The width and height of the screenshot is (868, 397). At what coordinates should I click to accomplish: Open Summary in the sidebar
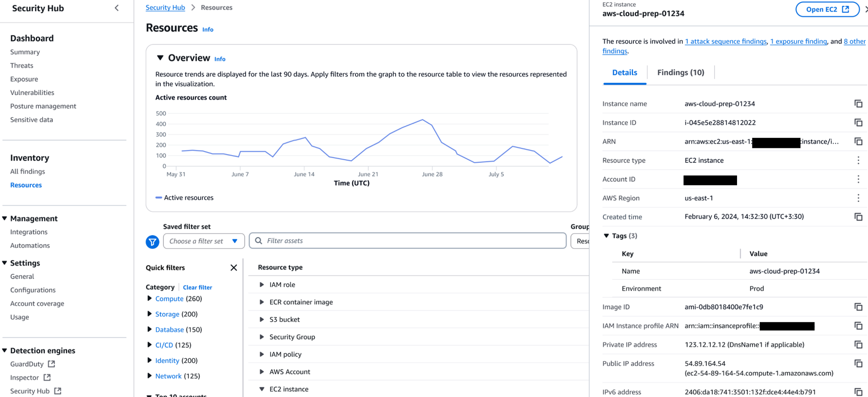[x=25, y=52]
